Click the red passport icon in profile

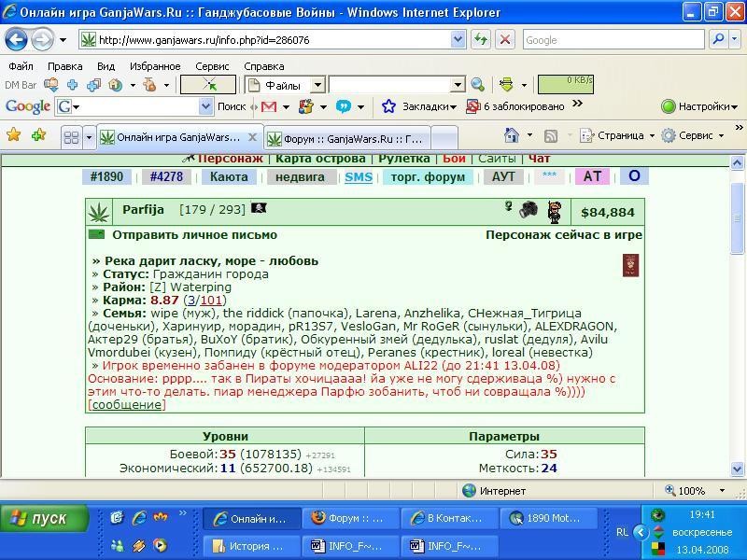click(x=631, y=265)
